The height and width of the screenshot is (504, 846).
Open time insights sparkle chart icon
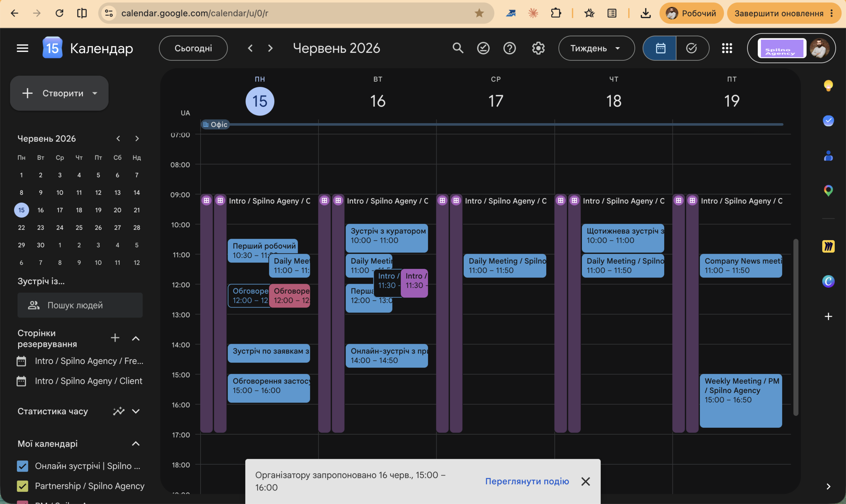click(119, 411)
